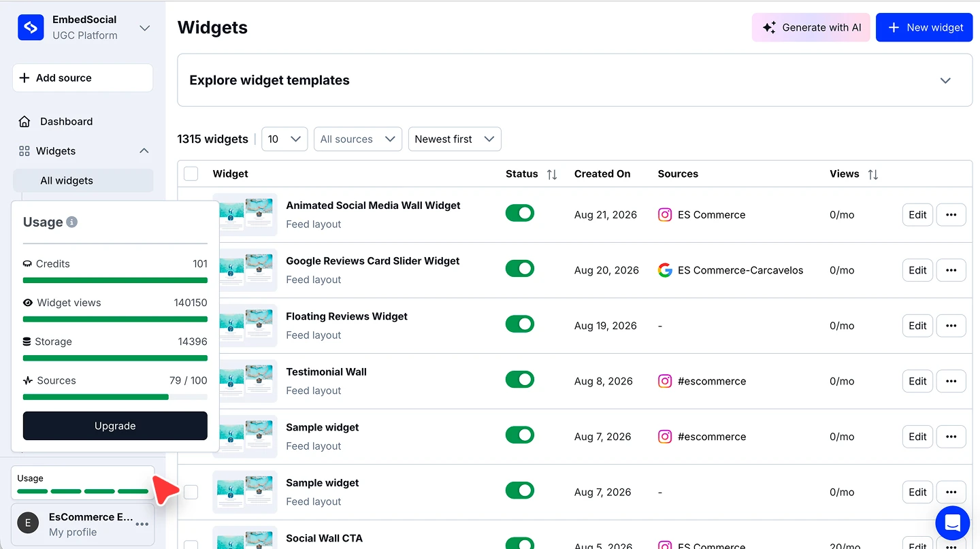Sort by Views arrows icon

point(873,174)
